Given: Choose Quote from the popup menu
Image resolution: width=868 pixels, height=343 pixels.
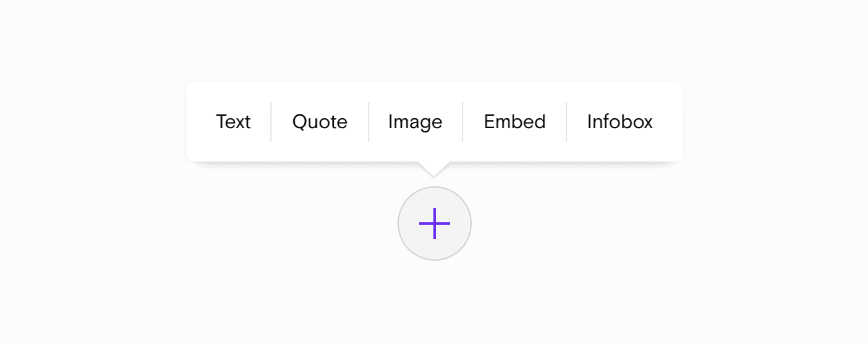Looking at the screenshot, I should coord(320,122).
